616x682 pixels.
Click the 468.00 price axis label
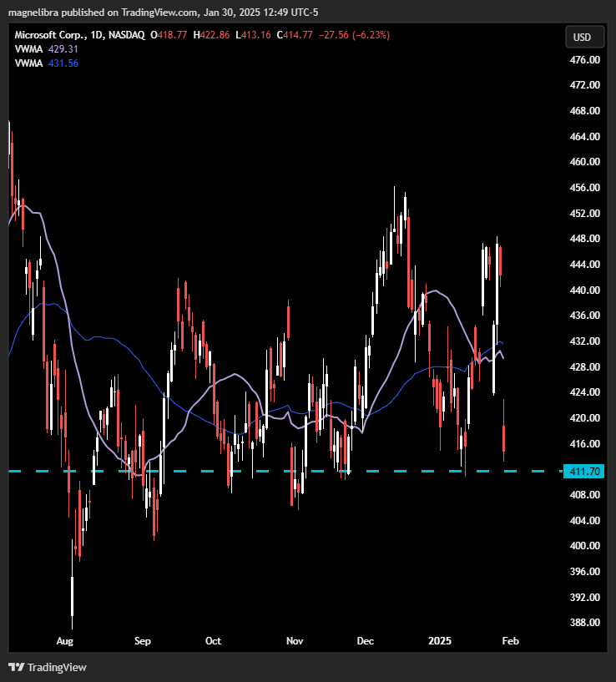[x=584, y=110]
